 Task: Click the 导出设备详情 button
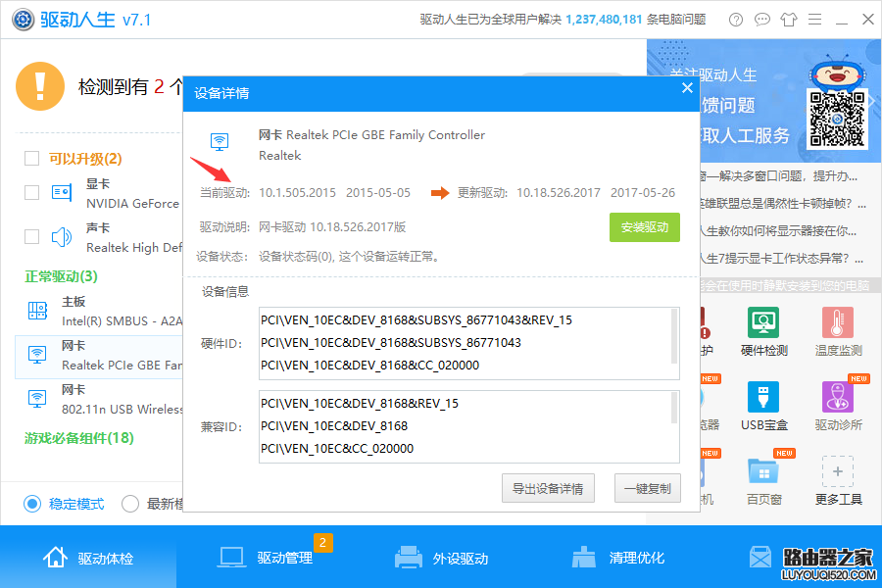pyautogui.click(x=548, y=488)
